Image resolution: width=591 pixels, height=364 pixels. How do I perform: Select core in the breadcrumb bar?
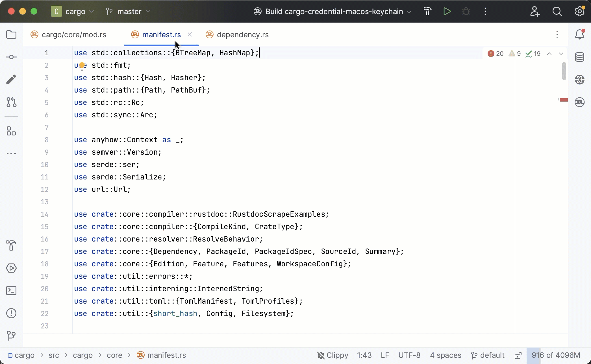pyautogui.click(x=114, y=355)
